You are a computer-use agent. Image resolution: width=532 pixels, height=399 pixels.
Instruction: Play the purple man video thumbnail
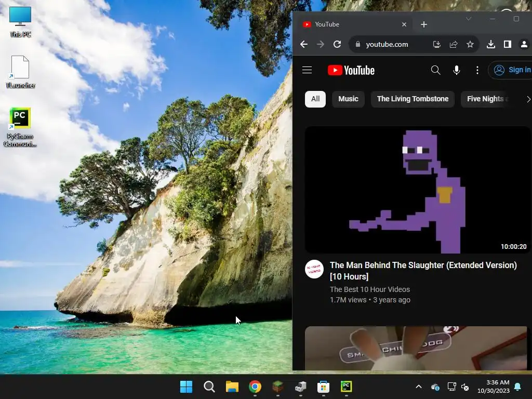click(418, 190)
